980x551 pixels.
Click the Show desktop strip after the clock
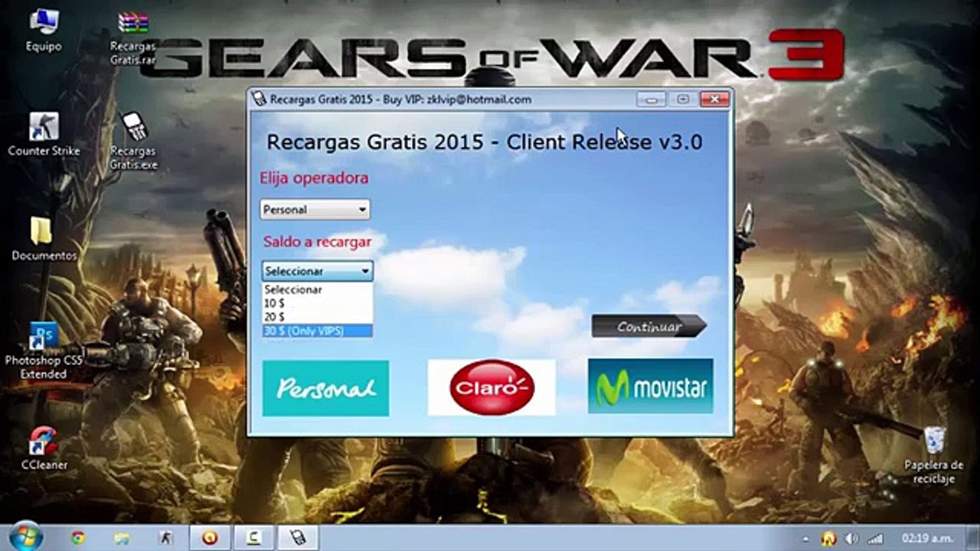[x=974, y=538]
